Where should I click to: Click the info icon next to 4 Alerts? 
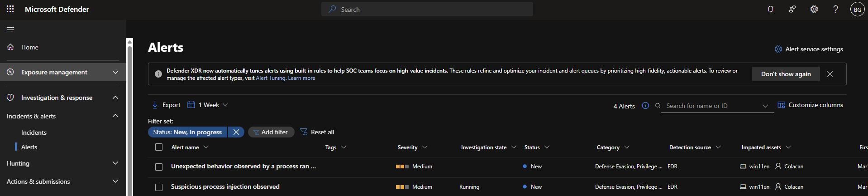point(645,106)
